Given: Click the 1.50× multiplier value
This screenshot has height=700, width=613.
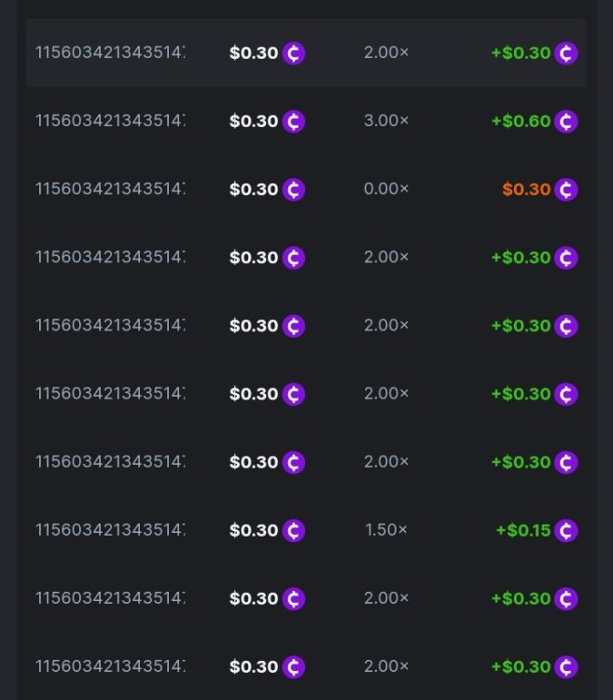Looking at the screenshot, I should pos(386,530).
